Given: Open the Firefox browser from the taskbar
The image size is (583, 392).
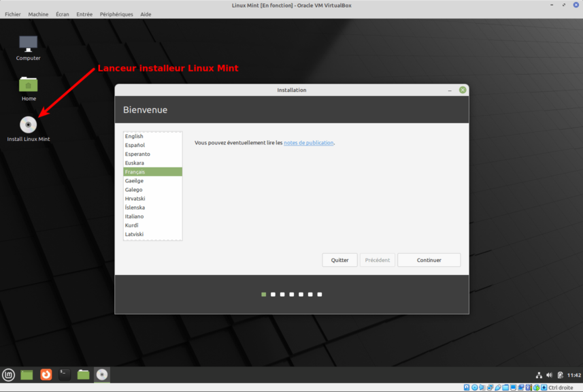Looking at the screenshot, I should pyautogui.click(x=46, y=374).
